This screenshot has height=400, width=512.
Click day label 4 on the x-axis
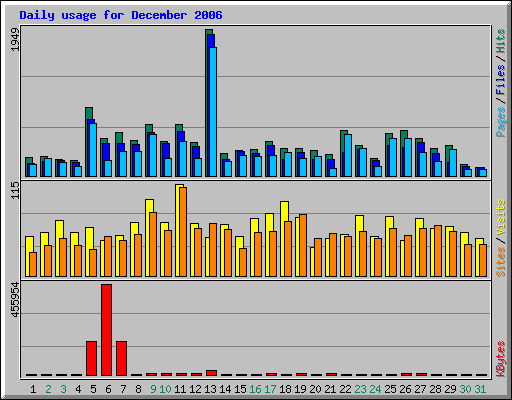78,389
